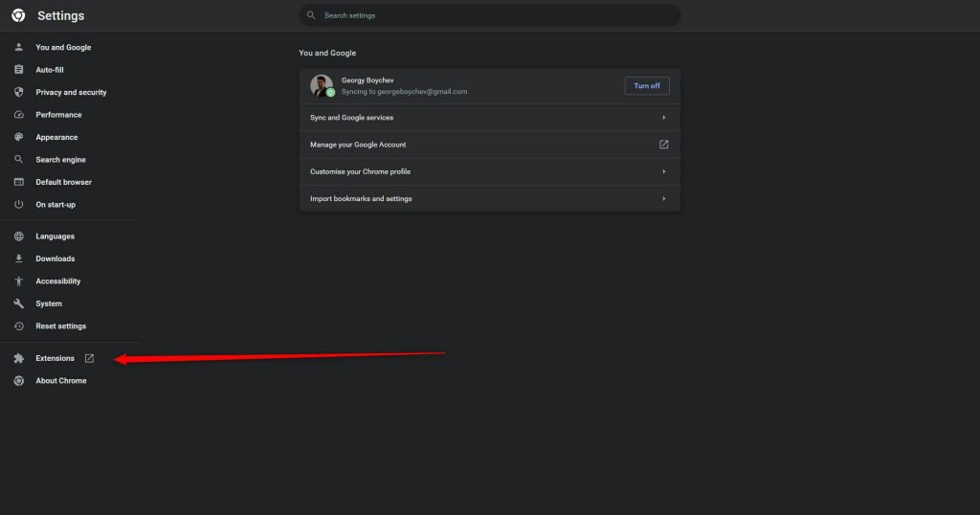The width and height of the screenshot is (980, 515).
Task: Open Manage your Google Account row
Action: click(x=489, y=145)
